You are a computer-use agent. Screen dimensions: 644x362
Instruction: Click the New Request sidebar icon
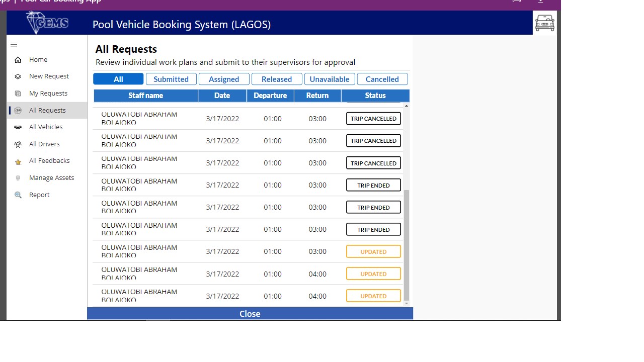pos(18,76)
